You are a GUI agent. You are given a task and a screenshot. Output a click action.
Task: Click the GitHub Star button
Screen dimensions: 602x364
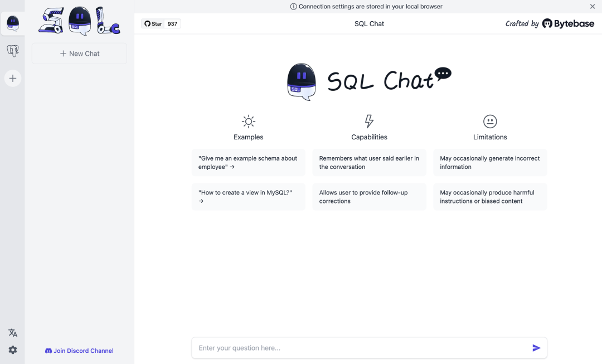click(x=153, y=24)
